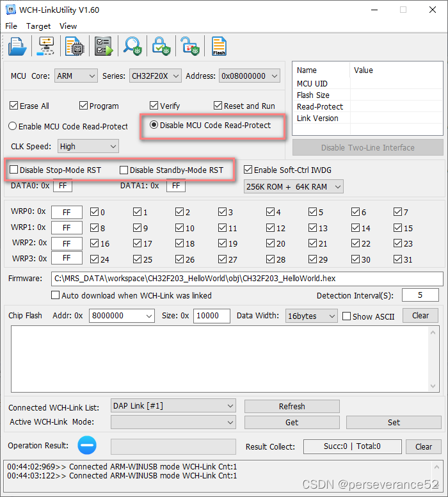The width and height of the screenshot is (448, 497).
Task: Toggle the Show ASCII checkbox
Action: (x=347, y=316)
